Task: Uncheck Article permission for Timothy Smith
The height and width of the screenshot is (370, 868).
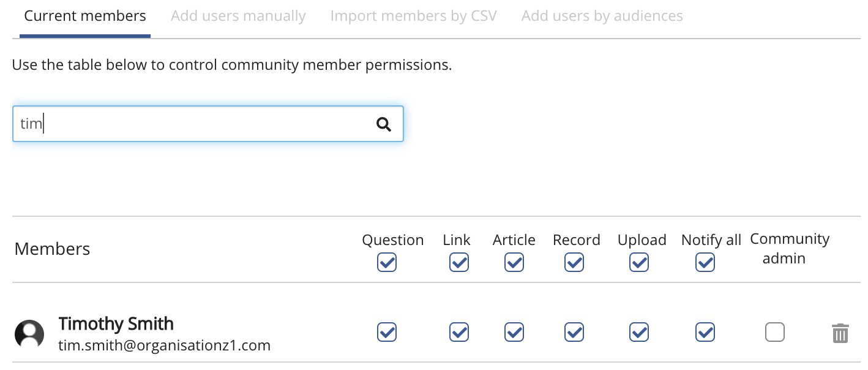Action: (x=514, y=332)
